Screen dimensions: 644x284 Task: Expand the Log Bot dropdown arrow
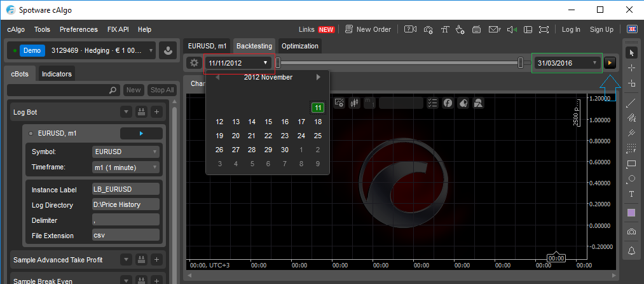pyautogui.click(x=127, y=111)
